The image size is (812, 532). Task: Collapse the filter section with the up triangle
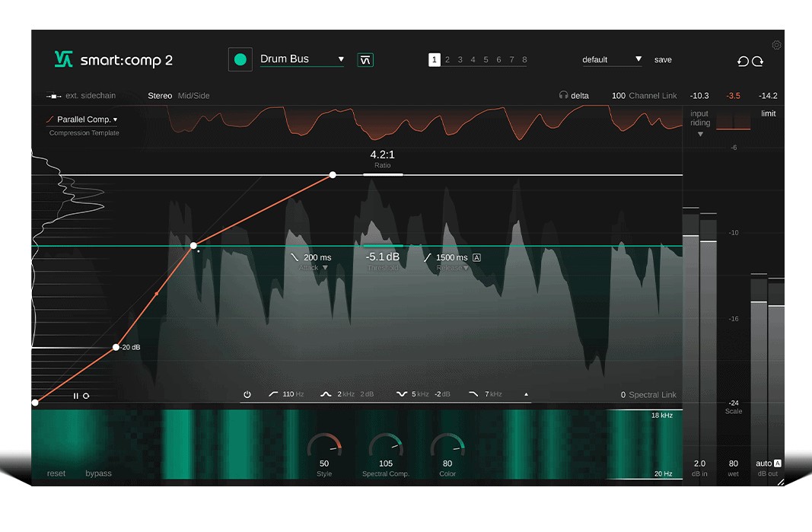tap(526, 394)
